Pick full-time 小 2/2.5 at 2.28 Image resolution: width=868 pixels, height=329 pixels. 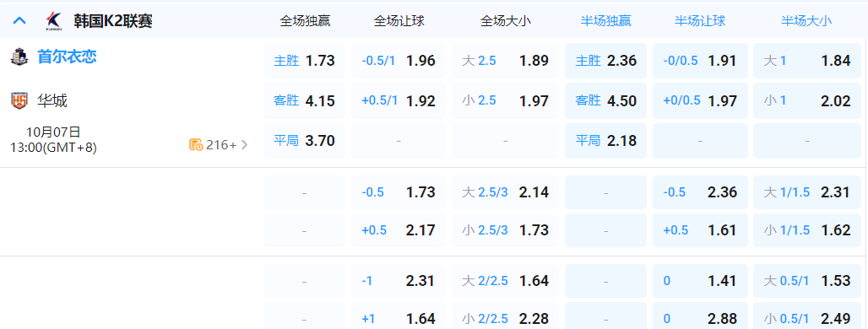pos(506,316)
